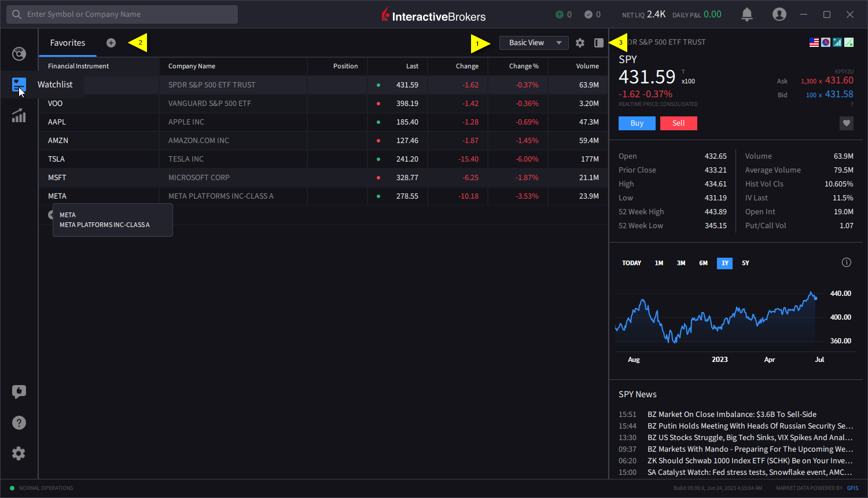Switch to the Favorites tab

(68, 43)
